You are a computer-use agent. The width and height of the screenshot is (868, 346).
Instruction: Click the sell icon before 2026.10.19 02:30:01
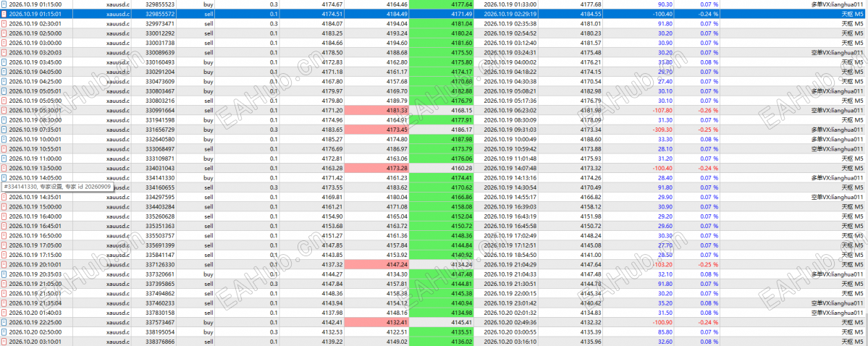click(4, 24)
